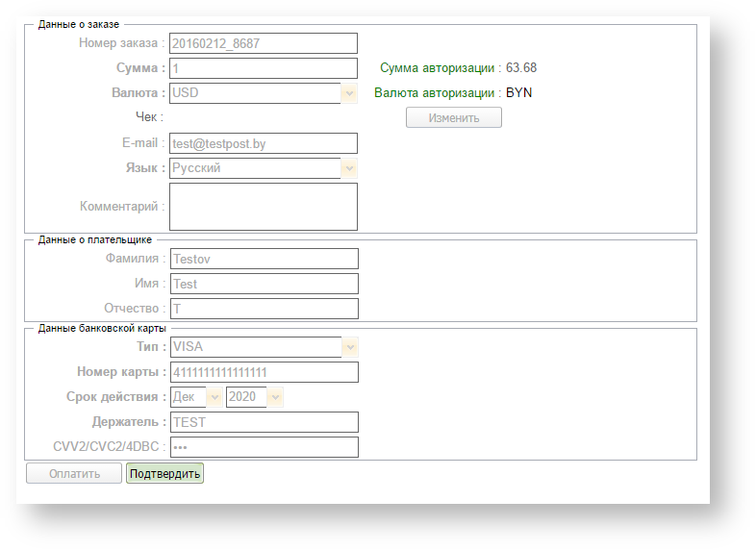Screen dimensions: 756x550
Task: Select the Фамилия field containing Testov
Action: tap(263, 259)
